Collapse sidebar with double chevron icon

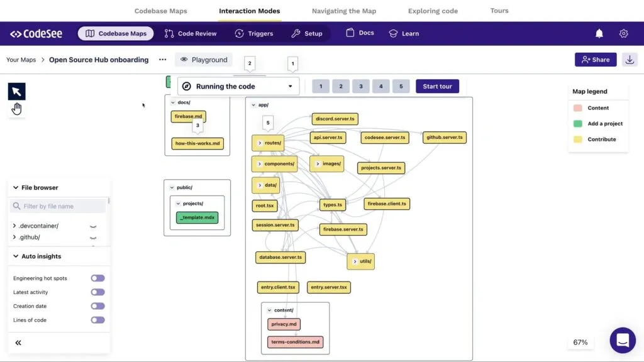point(18,343)
